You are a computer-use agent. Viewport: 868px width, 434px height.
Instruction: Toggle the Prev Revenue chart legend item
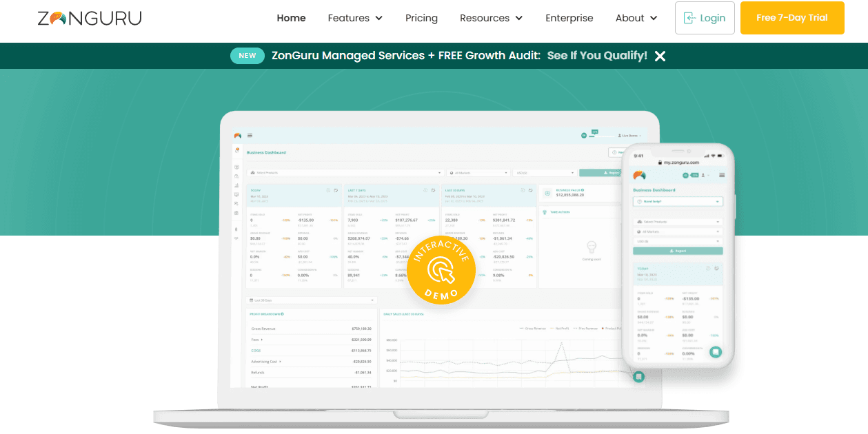(585, 329)
